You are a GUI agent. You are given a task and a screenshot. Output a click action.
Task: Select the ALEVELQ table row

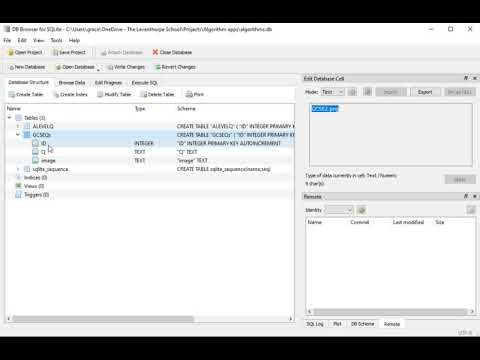coord(150,126)
